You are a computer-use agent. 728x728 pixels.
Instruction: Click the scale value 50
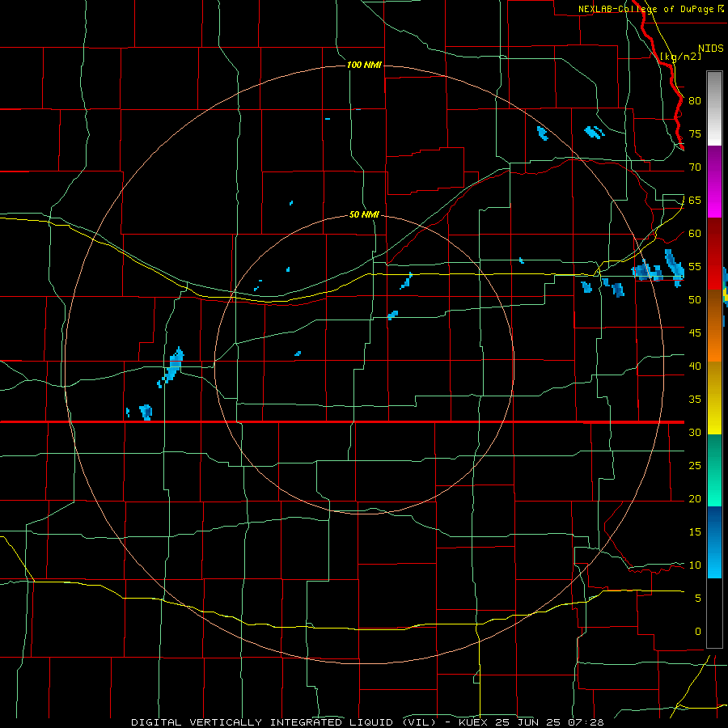pos(695,300)
